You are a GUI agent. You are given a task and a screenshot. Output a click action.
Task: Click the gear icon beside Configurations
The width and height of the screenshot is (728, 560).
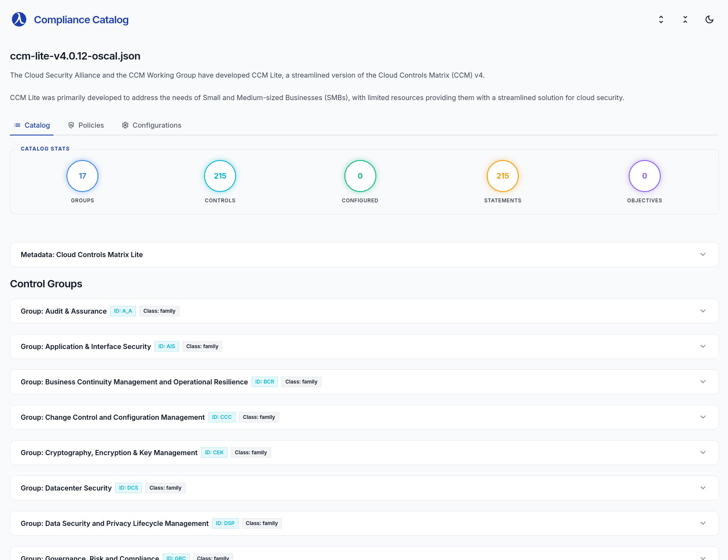pos(125,125)
